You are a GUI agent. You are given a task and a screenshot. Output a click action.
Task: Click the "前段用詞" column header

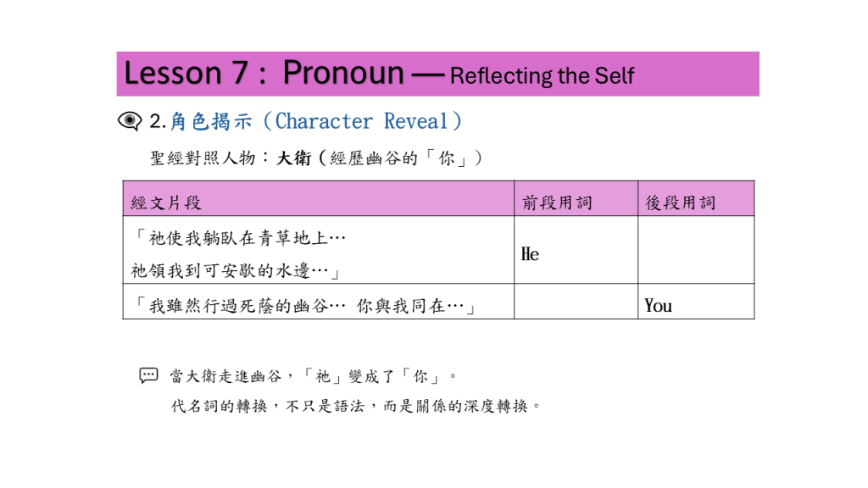coord(557,202)
